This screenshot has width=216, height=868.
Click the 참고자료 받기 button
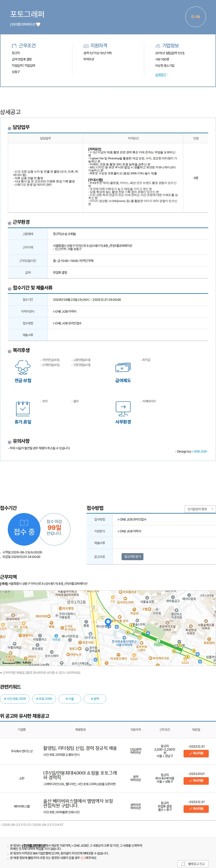(x=132, y=557)
